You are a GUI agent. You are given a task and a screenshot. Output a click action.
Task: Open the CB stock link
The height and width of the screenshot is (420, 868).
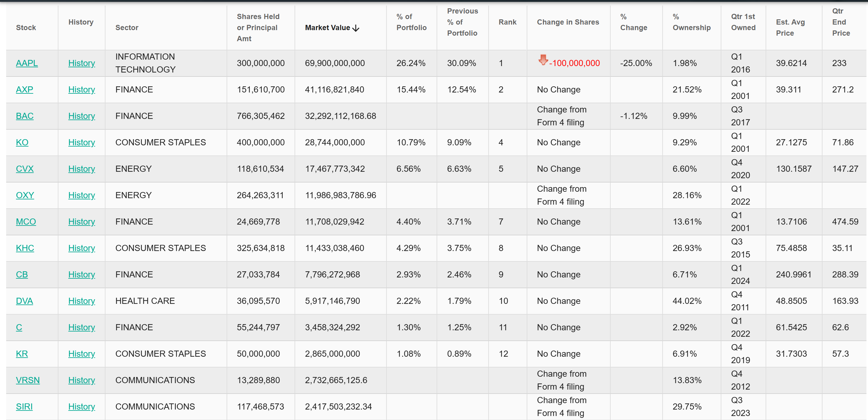click(22, 275)
